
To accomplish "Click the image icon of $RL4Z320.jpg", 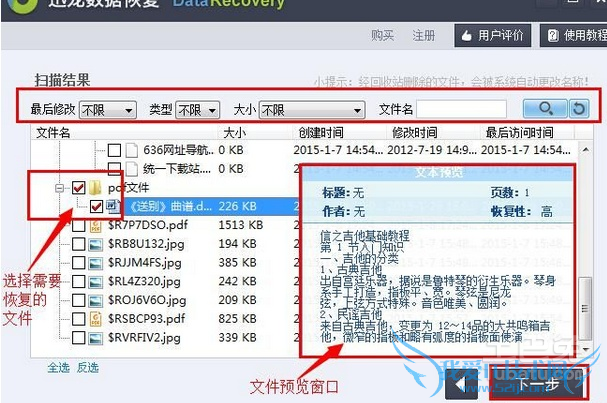I will coord(95,282).
